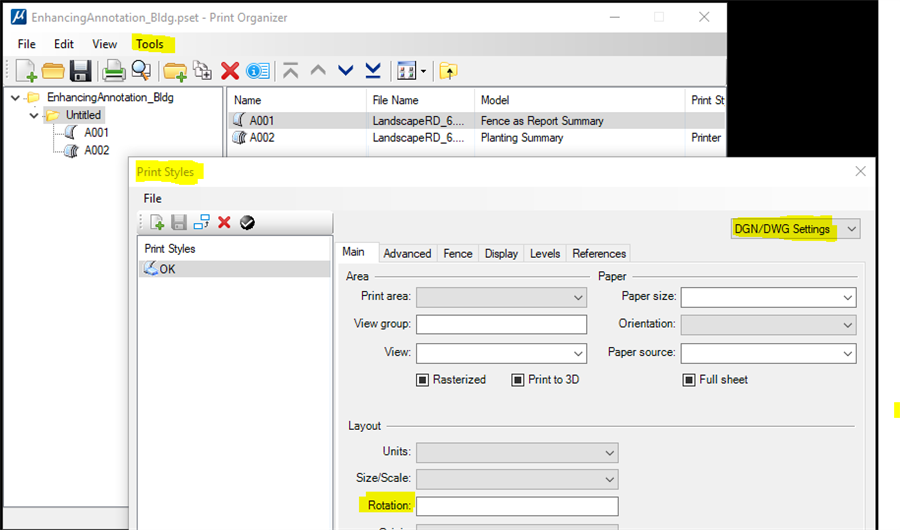Switch to the References tab
This screenshot has height=530, width=900.
(599, 254)
